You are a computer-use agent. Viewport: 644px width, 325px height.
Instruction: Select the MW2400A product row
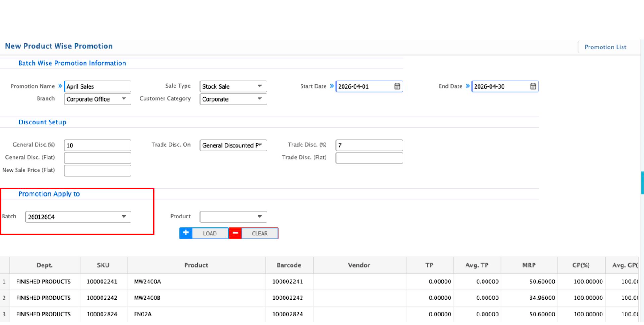coord(196,282)
